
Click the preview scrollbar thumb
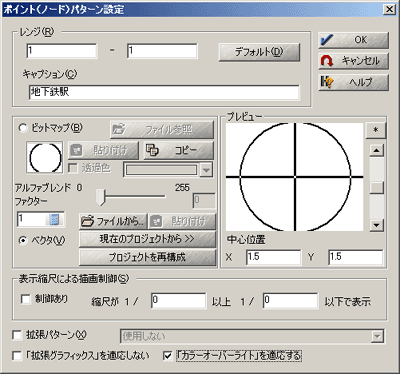tap(377, 188)
